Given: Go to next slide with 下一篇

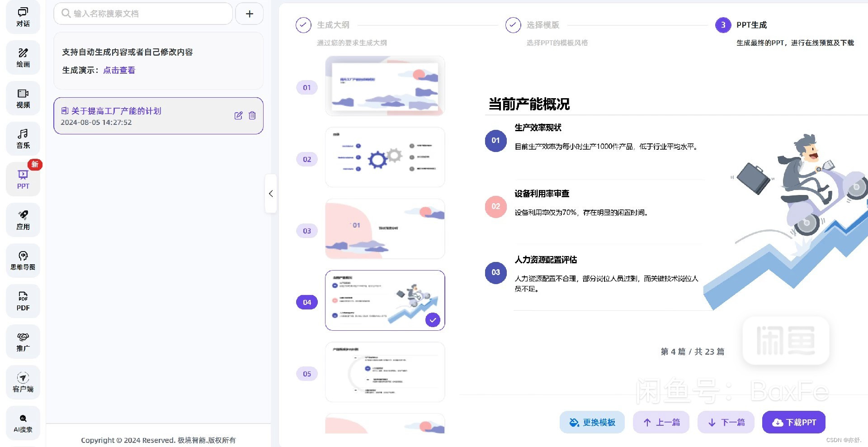Looking at the screenshot, I should coord(726,422).
